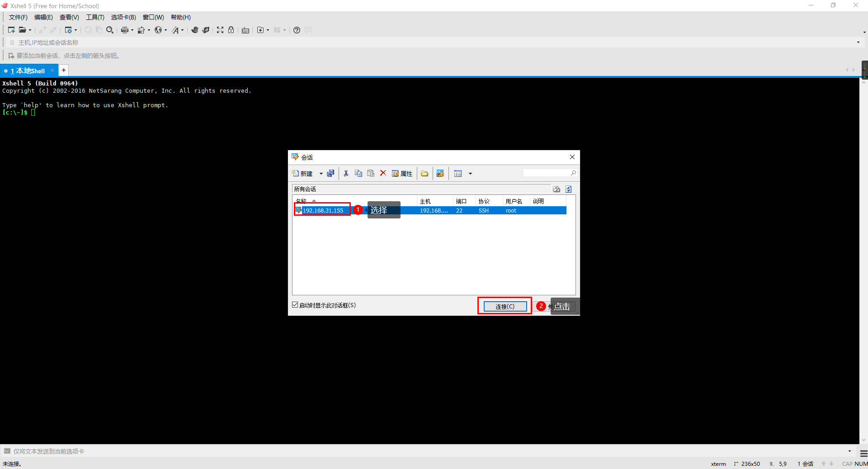Open the compose bar dropdown at bottom
Screen dimensions: 868x469
(x=849, y=451)
